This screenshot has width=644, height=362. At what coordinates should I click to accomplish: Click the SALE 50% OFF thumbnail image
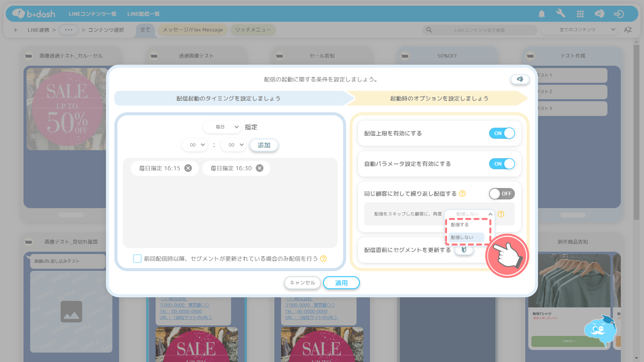point(66,109)
